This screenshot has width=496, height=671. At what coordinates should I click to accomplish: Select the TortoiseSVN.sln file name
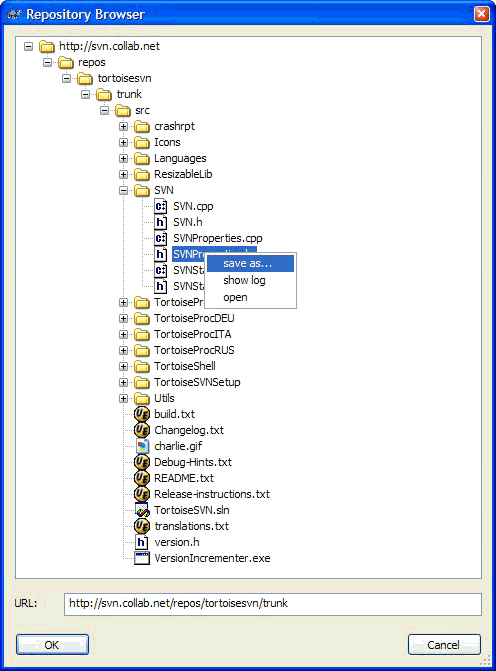tap(192, 510)
